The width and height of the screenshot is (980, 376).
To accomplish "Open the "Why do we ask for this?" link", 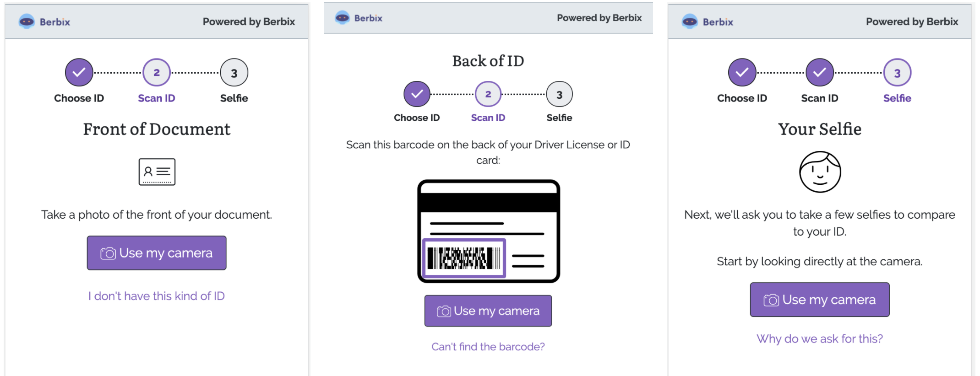I will click(820, 338).
